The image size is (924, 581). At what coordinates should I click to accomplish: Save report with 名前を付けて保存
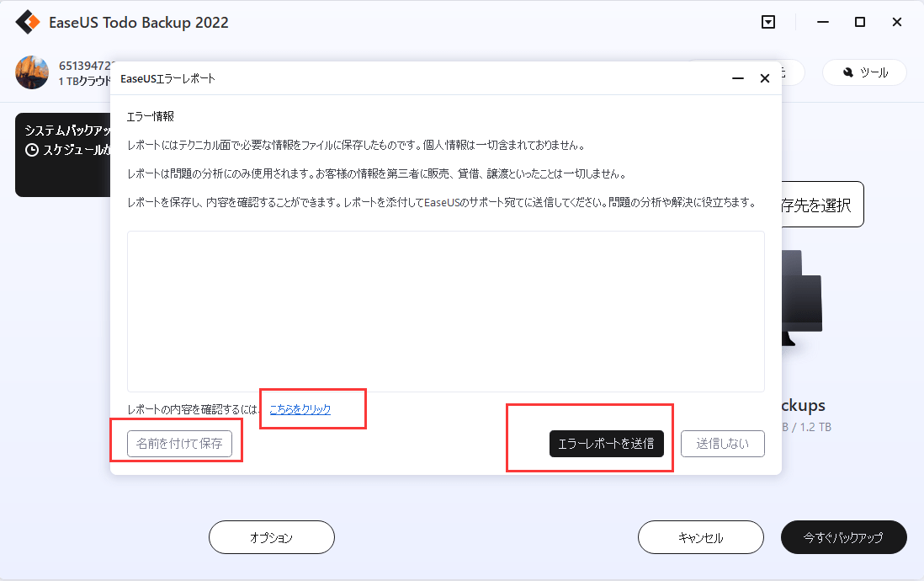coord(179,444)
